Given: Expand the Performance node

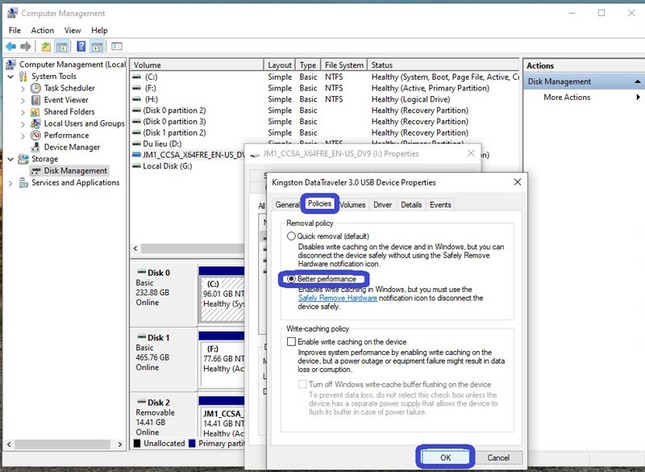Looking at the screenshot, I should [23, 135].
